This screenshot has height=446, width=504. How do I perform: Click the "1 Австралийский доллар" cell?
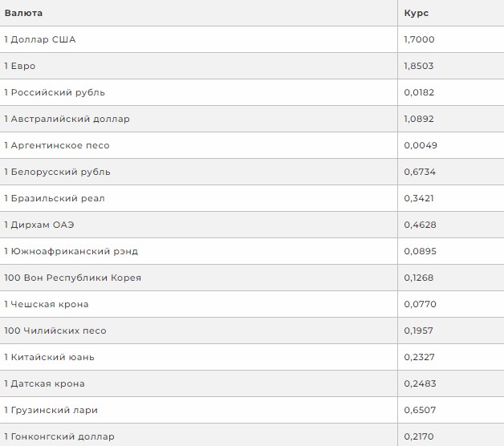67,119
